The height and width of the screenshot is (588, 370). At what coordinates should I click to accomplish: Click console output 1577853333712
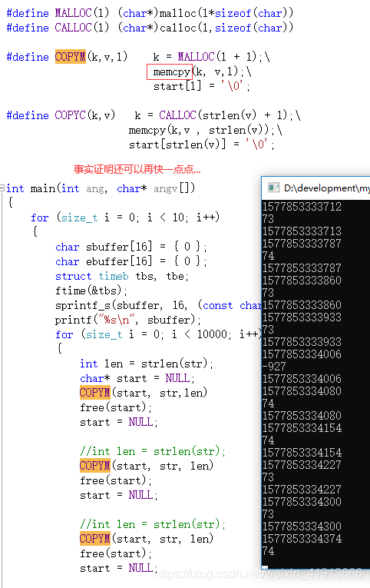[x=302, y=207]
